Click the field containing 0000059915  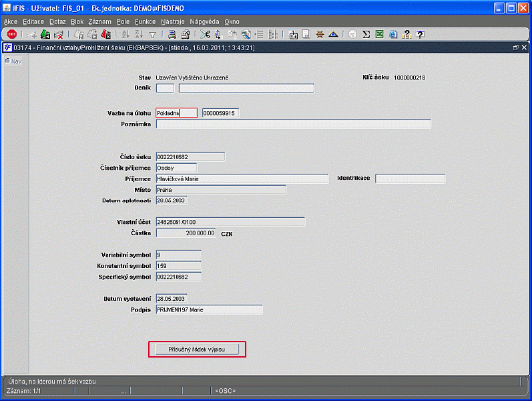(220, 113)
